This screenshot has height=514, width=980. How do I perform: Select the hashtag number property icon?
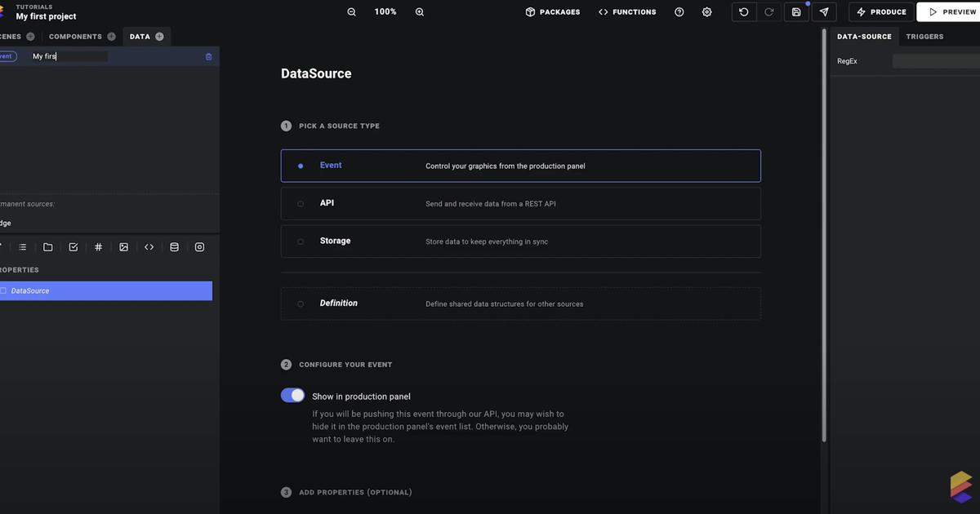(98, 246)
